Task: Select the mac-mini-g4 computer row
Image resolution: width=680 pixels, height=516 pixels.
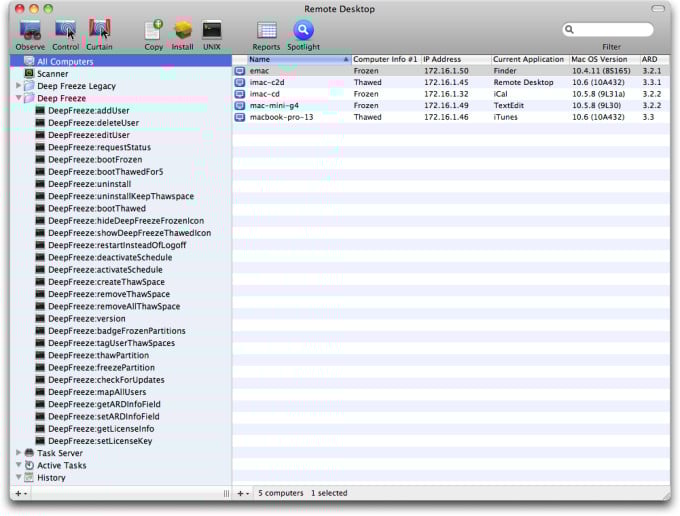Action: (x=451, y=105)
